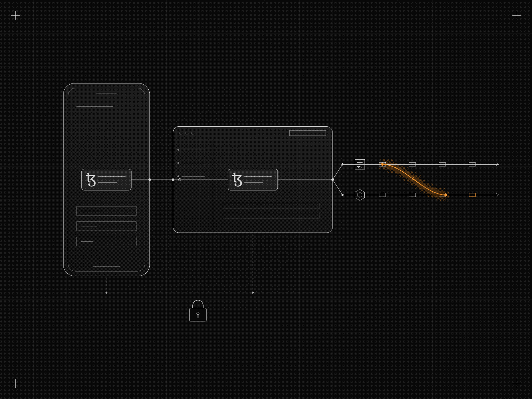Click the hexagon node icon
This screenshot has width=532, height=399.
click(360, 195)
